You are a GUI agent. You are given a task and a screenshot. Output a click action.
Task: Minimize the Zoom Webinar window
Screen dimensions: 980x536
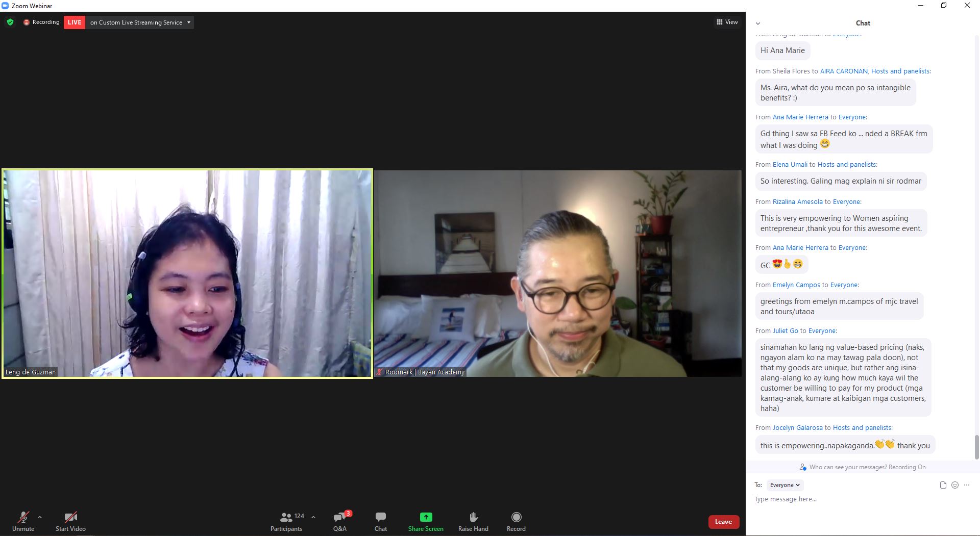[x=921, y=6]
